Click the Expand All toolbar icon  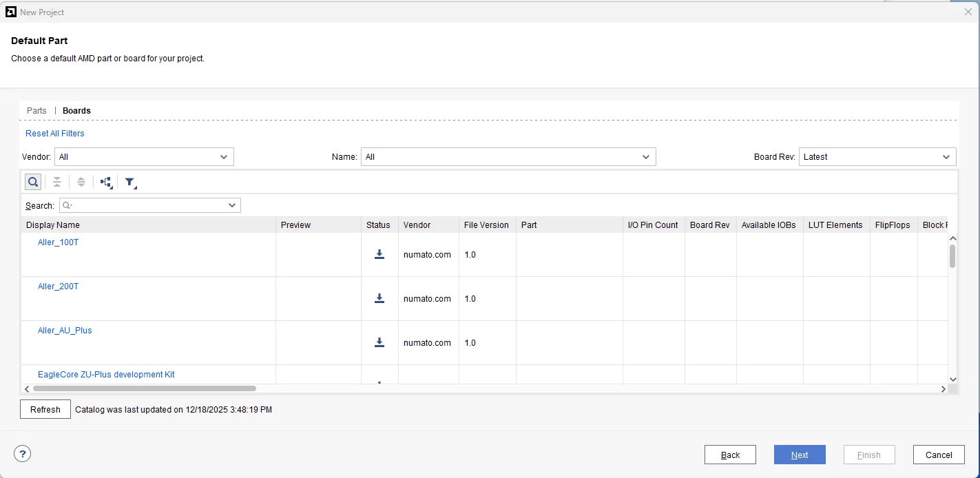tap(81, 182)
